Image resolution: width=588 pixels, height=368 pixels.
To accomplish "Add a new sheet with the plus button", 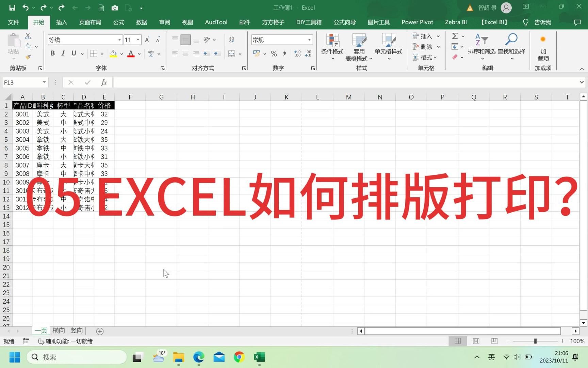I will point(100,331).
